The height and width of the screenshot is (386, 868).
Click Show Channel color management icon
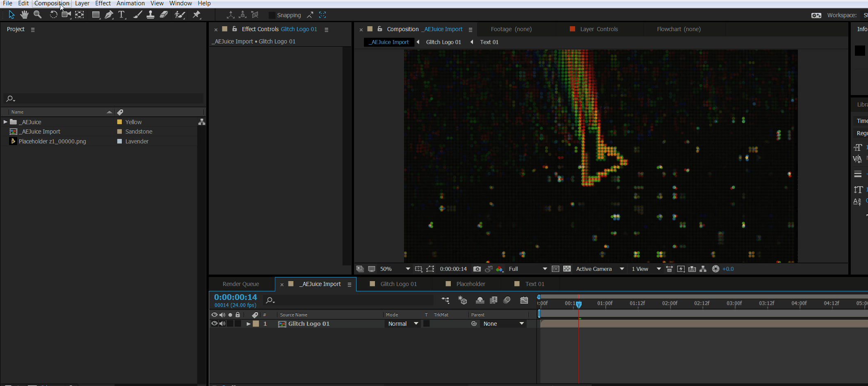pyautogui.click(x=499, y=269)
